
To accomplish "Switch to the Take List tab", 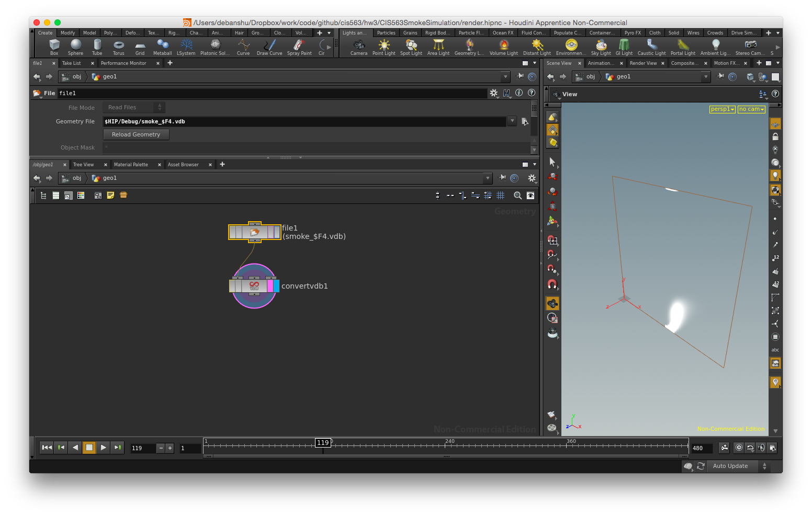I will (x=72, y=63).
